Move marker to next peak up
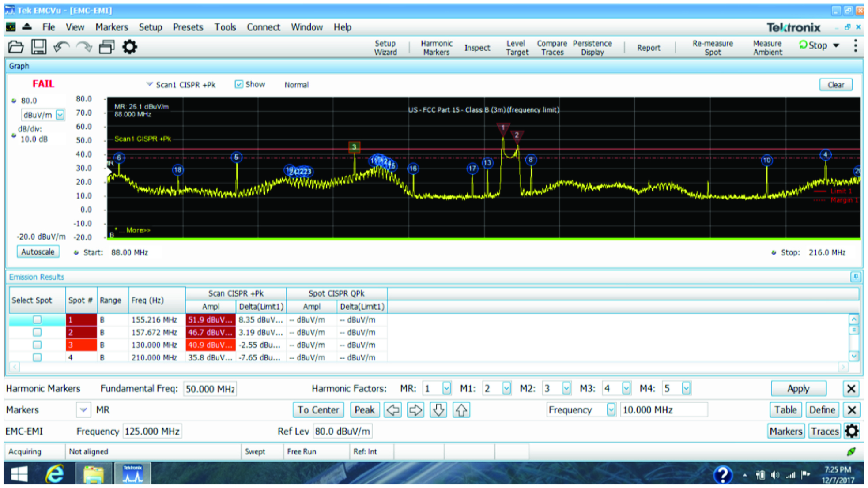This screenshot has width=868, height=488. coord(461,410)
